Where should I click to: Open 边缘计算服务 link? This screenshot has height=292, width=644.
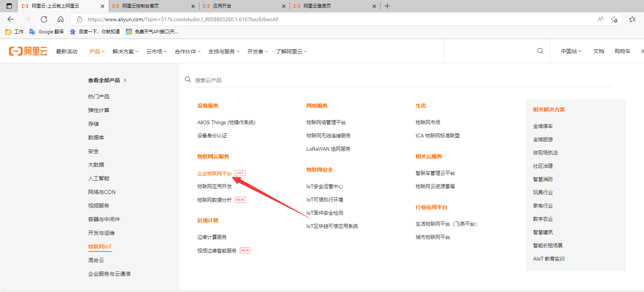coord(212,237)
